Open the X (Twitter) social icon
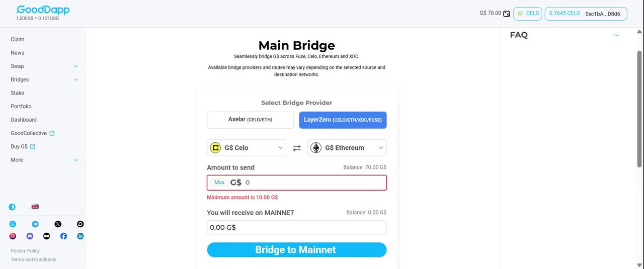The width and height of the screenshot is (644, 269). (x=58, y=224)
